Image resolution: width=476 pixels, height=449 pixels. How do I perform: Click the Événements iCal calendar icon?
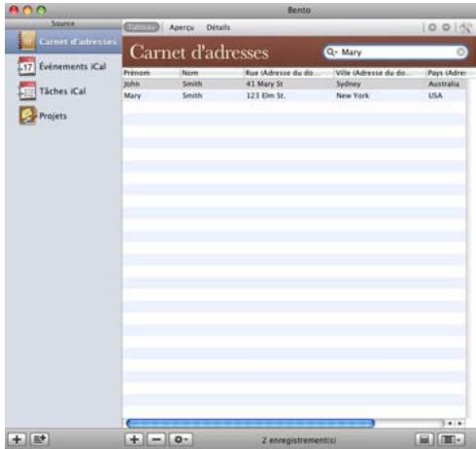click(x=27, y=66)
